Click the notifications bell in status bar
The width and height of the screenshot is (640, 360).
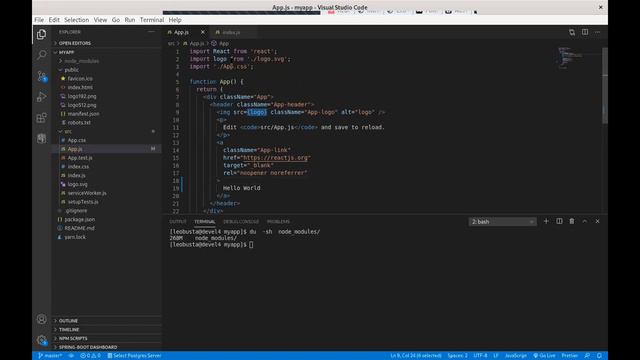tap(599, 356)
